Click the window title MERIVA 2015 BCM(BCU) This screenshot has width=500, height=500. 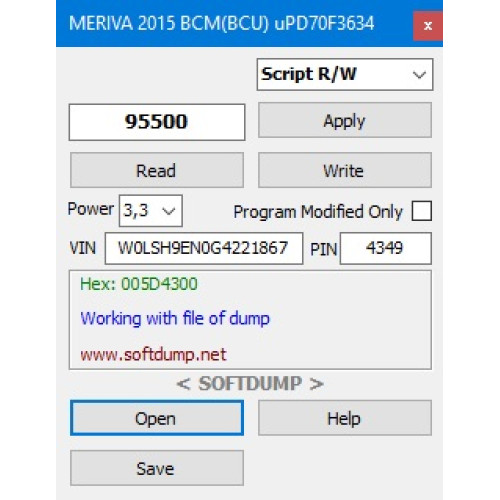click(221, 24)
